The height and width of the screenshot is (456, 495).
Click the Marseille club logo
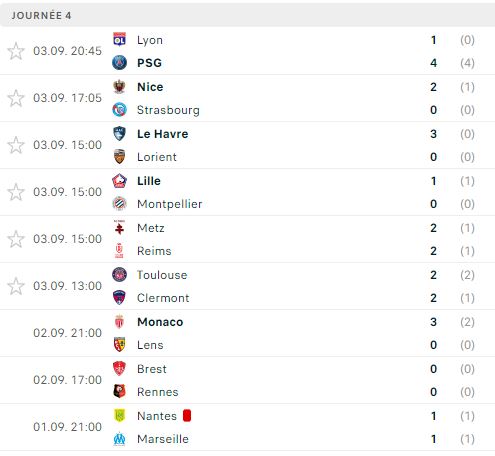(119, 439)
